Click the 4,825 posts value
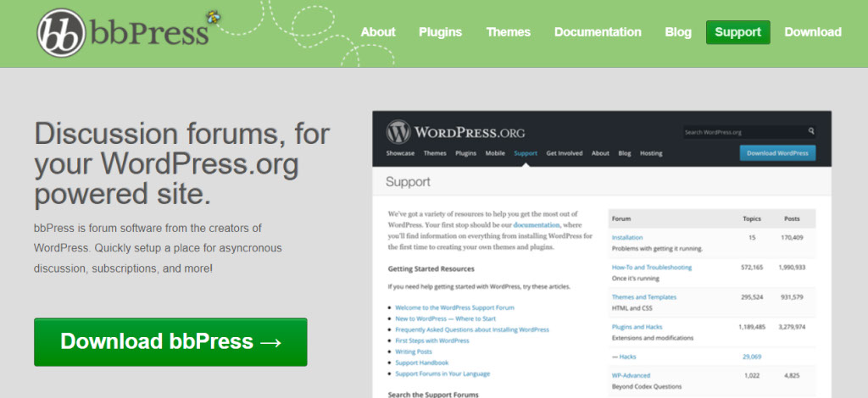 (792, 375)
